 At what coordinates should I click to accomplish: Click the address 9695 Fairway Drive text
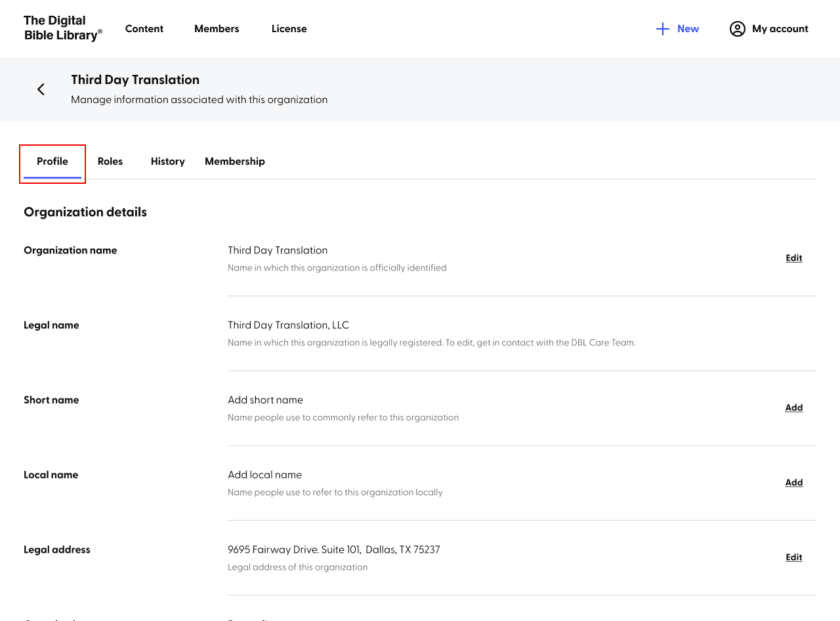[334, 549]
